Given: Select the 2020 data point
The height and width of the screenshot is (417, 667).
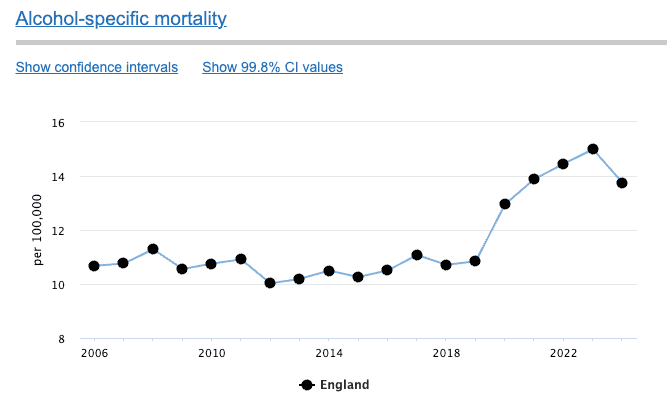Looking at the screenshot, I should (x=505, y=204).
